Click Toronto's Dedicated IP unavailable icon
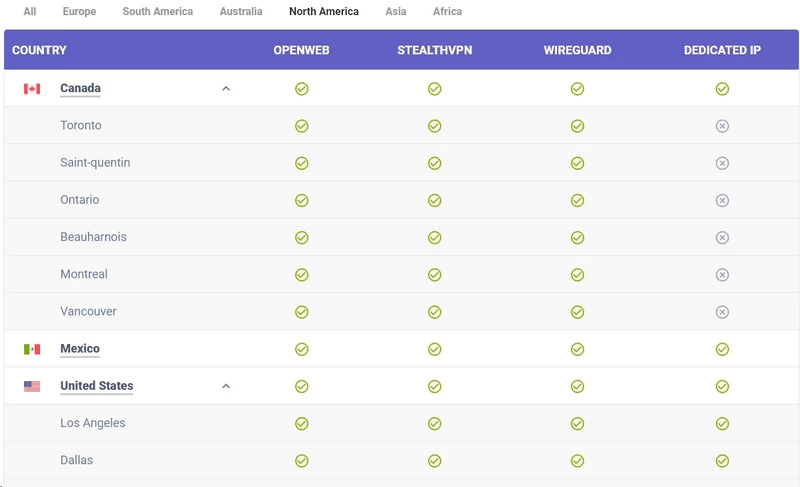 point(722,126)
